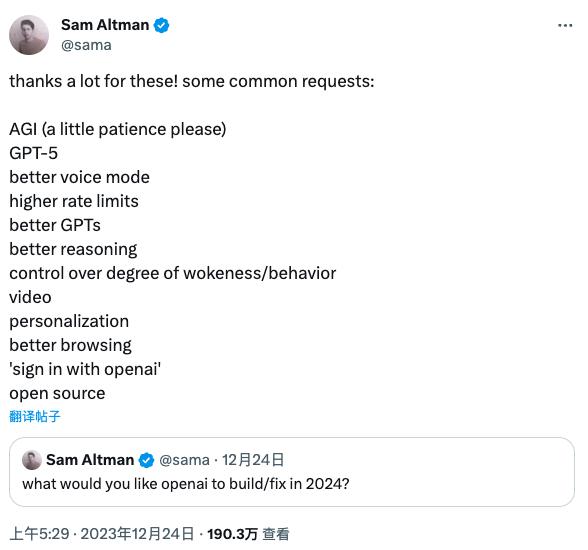Viewport: 588px width, 550px height.
Task: Click the 翻译帖子 translate post link
Action: pos(34,416)
